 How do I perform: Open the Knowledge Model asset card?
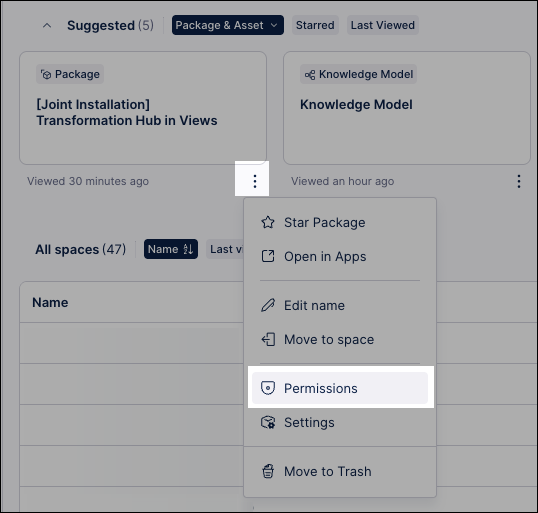click(407, 108)
